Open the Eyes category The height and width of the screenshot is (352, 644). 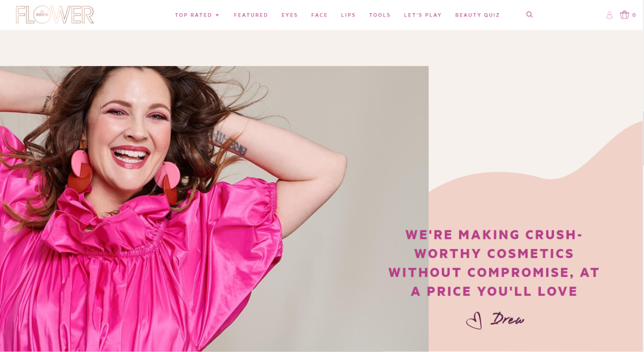click(290, 15)
